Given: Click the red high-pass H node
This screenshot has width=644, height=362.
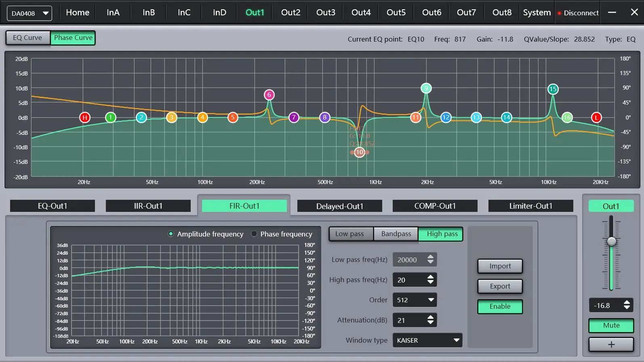Looking at the screenshot, I should [x=84, y=117].
